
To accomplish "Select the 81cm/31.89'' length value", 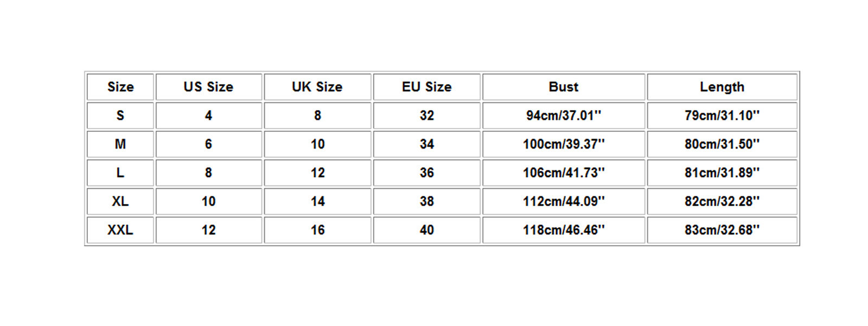I will (722, 173).
